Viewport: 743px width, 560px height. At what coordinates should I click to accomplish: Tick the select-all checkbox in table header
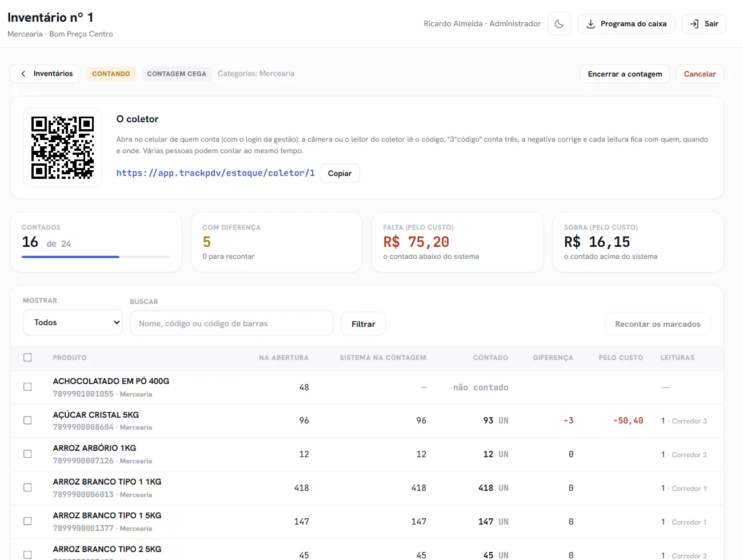[x=27, y=358]
